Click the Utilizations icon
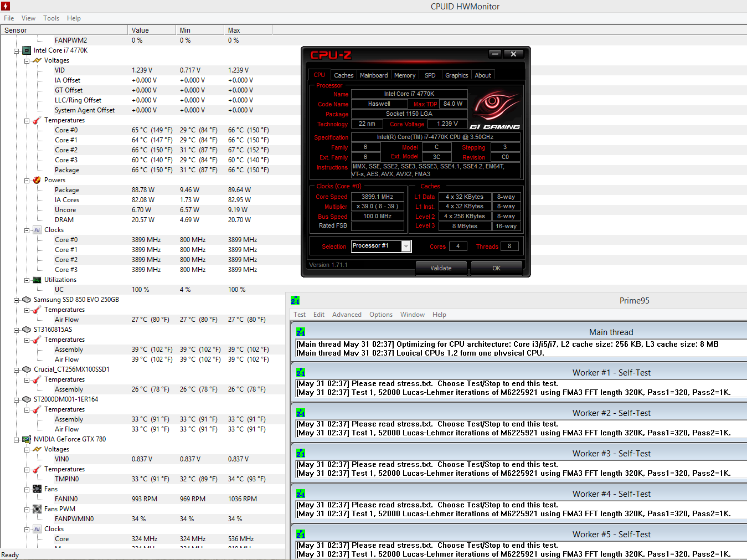 37,280
